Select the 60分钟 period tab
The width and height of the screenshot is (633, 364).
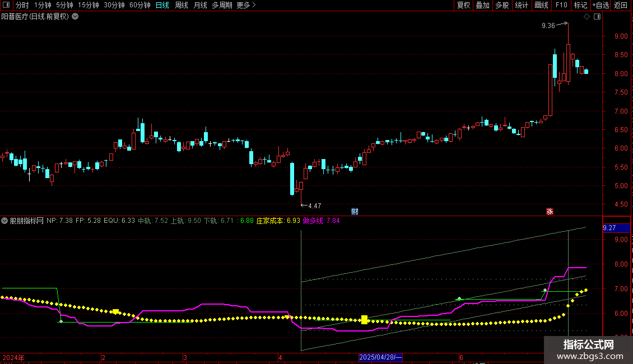pyautogui.click(x=140, y=5)
